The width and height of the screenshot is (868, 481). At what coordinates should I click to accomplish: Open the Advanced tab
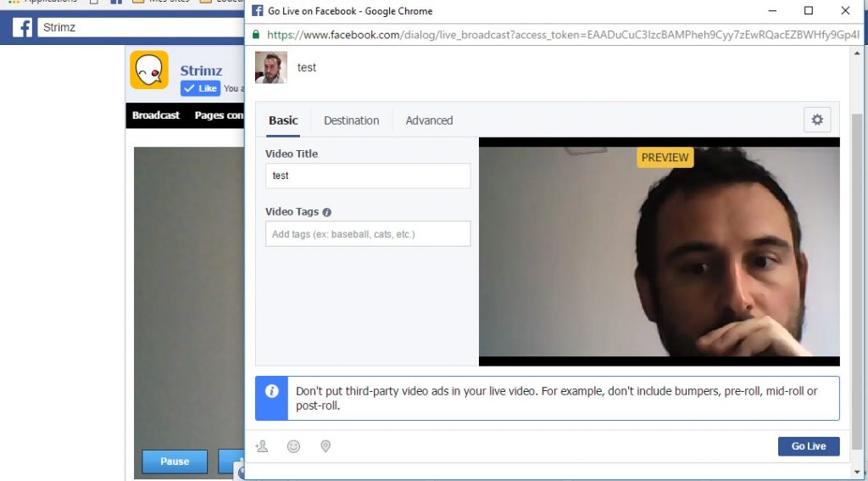pyautogui.click(x=429, y=120)
